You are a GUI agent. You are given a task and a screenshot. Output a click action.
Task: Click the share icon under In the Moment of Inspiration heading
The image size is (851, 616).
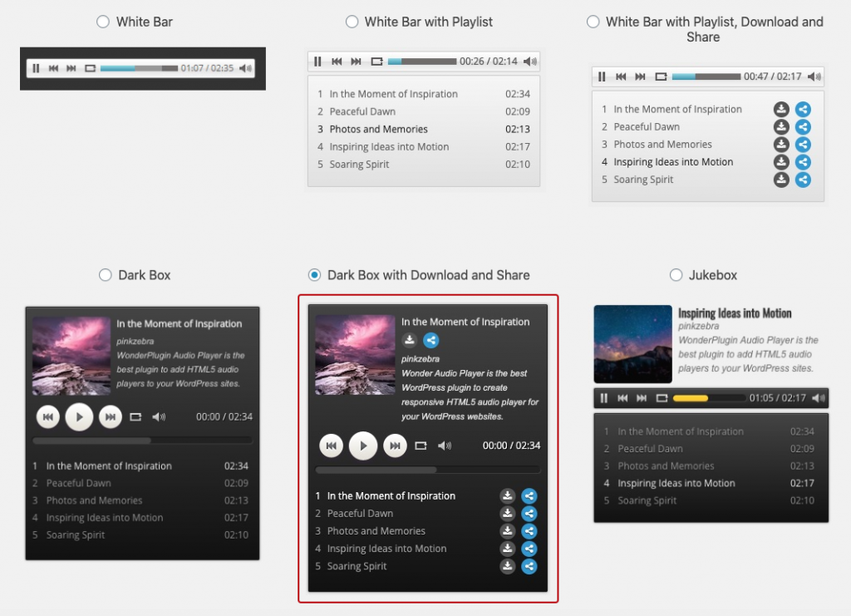pyautogui.click(x=431, y=340)
